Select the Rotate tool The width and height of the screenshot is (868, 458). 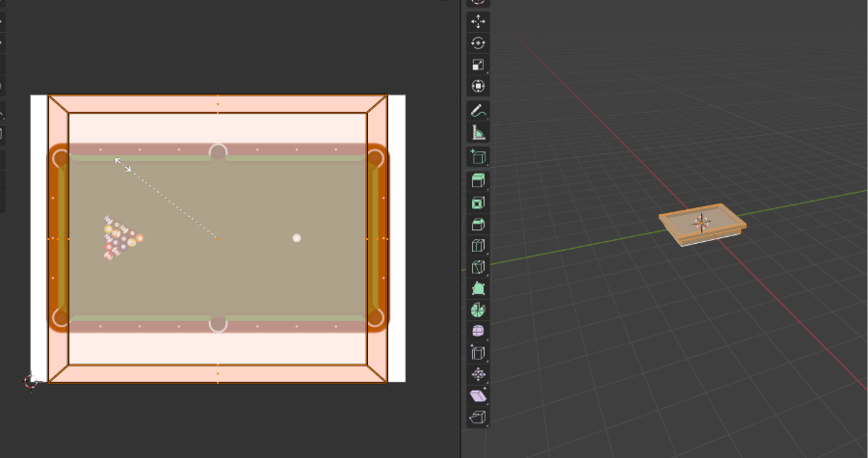[x=478, y=43]
